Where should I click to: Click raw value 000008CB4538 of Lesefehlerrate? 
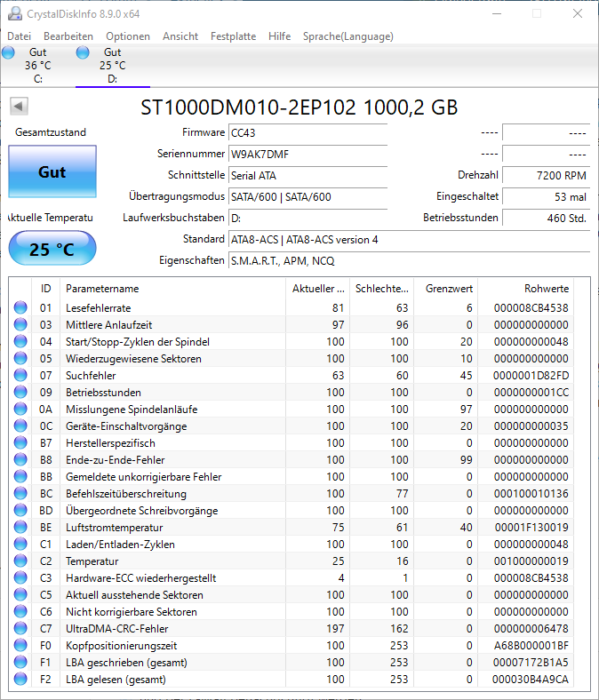click(531, 308)
